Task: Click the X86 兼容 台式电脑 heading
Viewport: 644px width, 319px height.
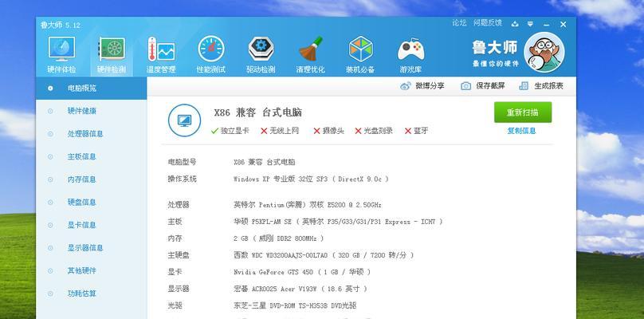Action: (x=258, y=112)
